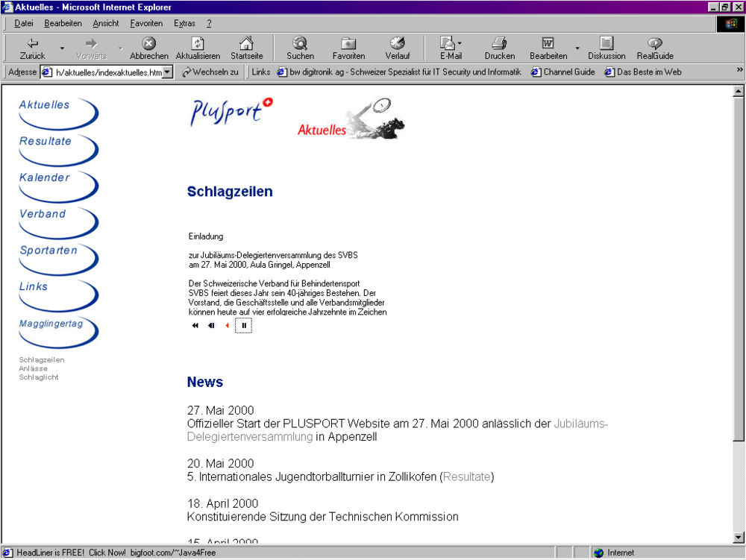This screenshot has width=746, height=560.
Task: Click the '18. April 2000' news date
Action: tap(222, 503)
